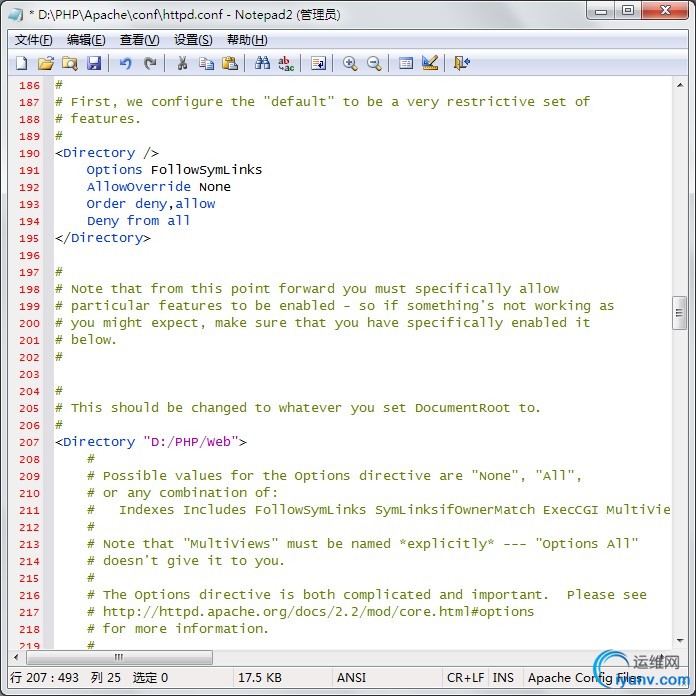
Task: Open the 帮助(H) menu
Action: pyautogui.click(x=247, y=40)
